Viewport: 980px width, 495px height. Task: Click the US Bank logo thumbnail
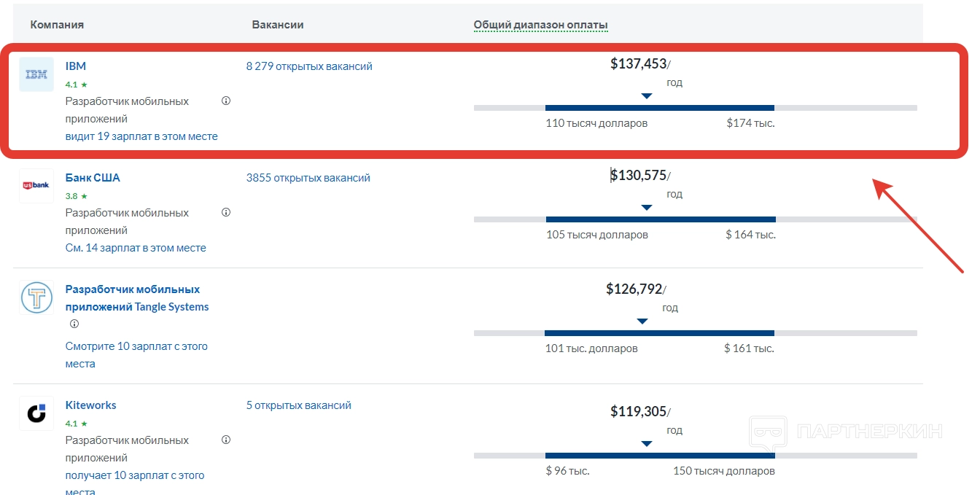coord(36,186)
